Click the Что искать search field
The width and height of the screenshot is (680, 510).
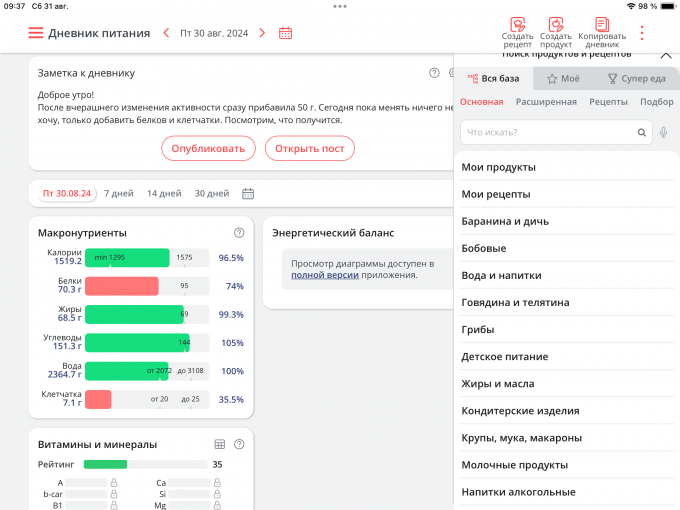(550, 132)
